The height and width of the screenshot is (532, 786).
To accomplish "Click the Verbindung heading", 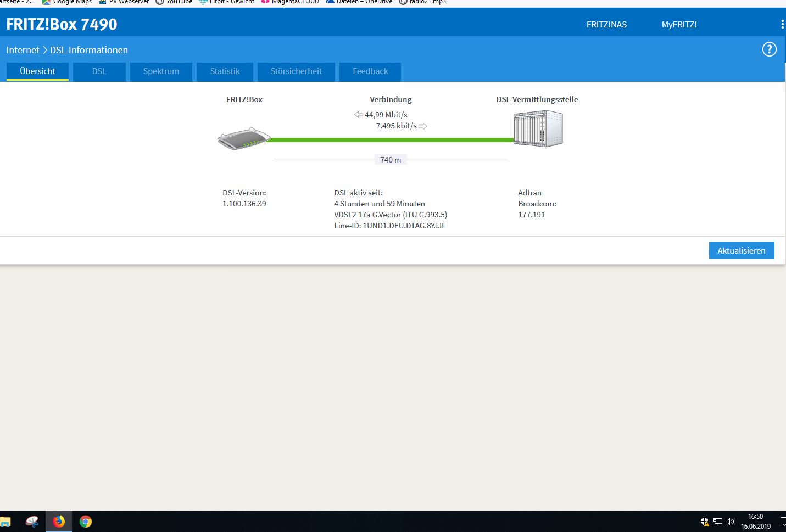I will tap(391, 99).
